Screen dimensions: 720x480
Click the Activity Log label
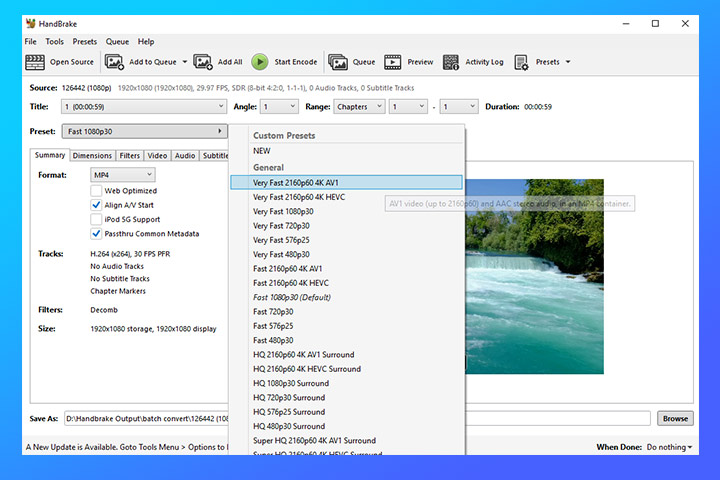tap(484, 62)
